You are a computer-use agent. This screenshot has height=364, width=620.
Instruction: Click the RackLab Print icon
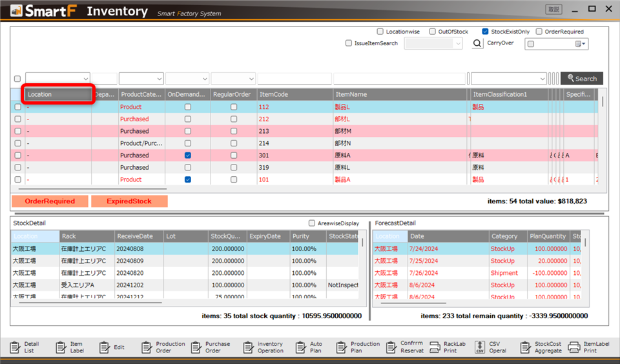pyautogui.click(x=435, y=347)
